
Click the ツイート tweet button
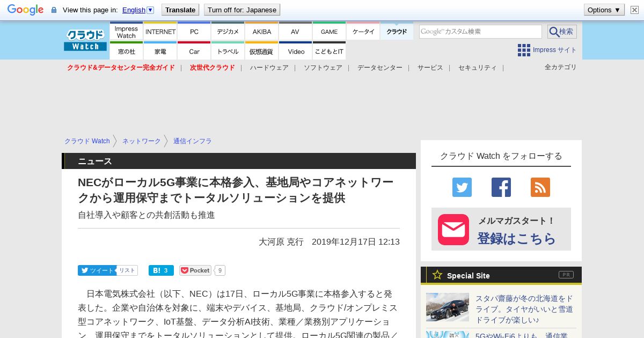coord(97,270)
